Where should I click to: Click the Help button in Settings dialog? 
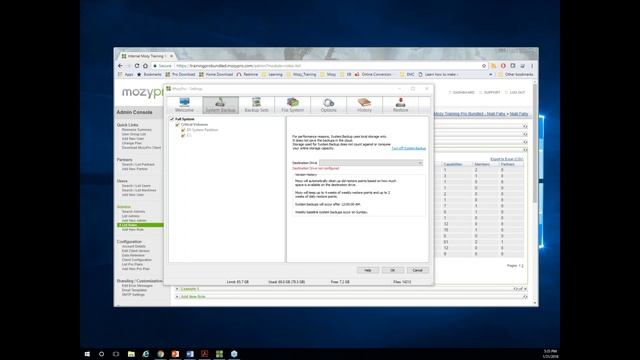pyautogui.click(x=368, y=270)
